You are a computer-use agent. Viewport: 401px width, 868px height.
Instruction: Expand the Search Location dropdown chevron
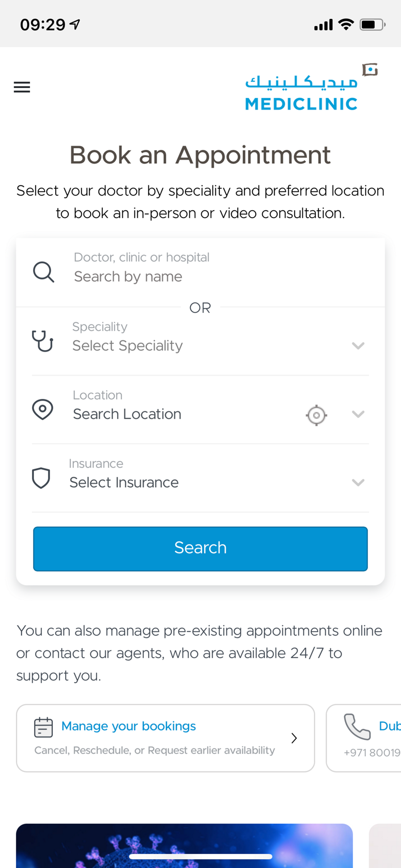tap(358, 414)
